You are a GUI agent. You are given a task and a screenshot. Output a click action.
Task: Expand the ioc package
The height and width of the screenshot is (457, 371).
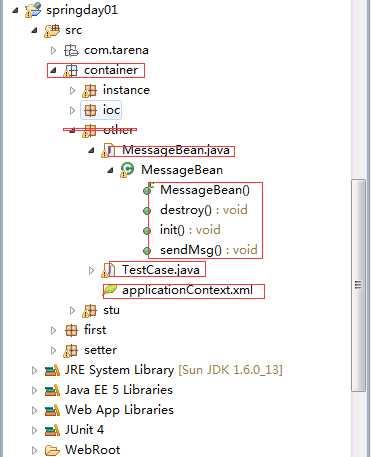[x=72, y=110]
